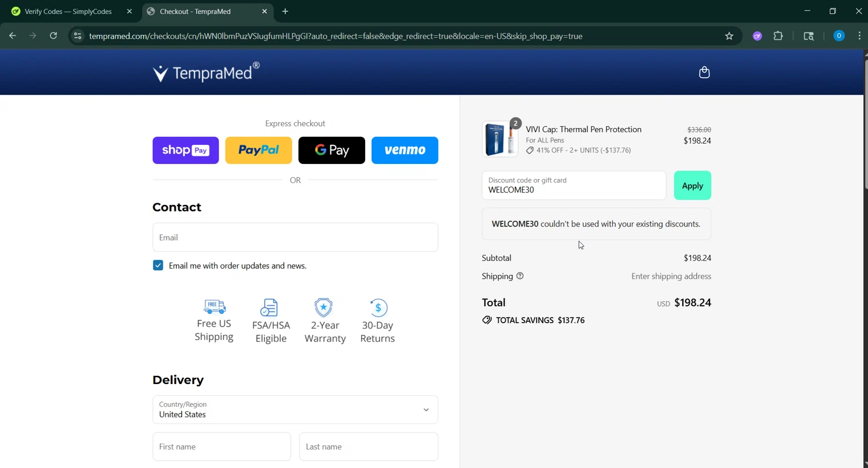Click the VIVI Cap: Thermal Pen Protection title
Viewport: 868px width, 468px height.
tap(583, 129)
